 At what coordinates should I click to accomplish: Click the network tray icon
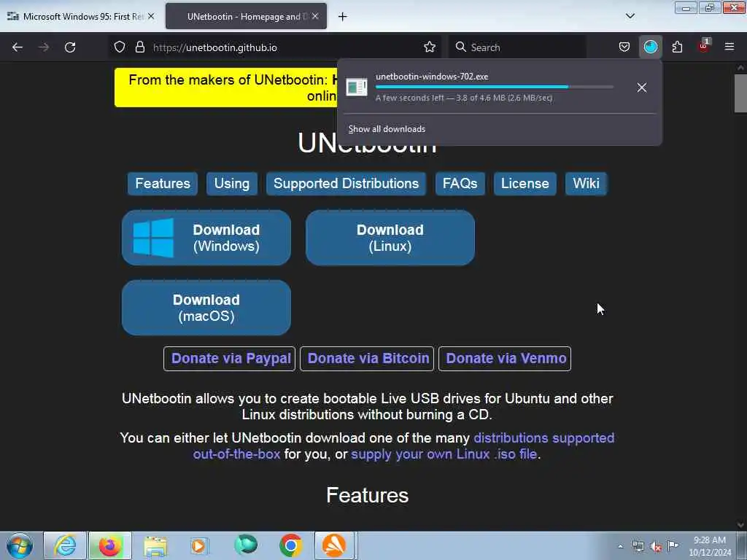(638, 547)
